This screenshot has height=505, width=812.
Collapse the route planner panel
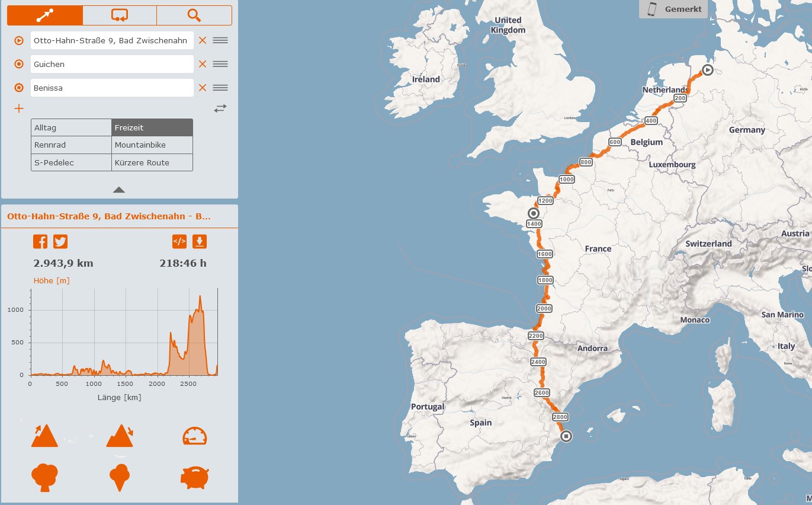pyautogui.click(x=119, y=190)
